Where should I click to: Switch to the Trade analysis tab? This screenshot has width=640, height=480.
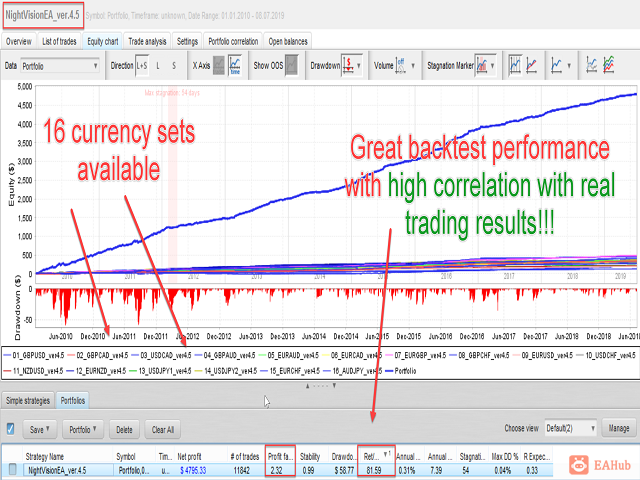[147, 42]
